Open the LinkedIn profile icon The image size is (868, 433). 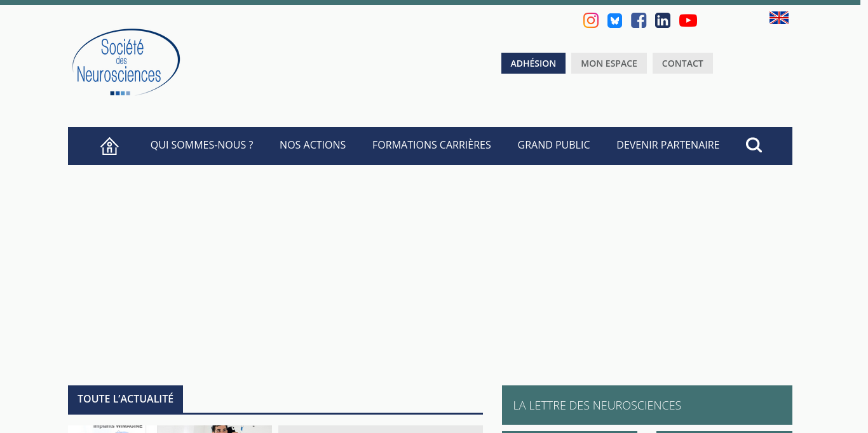[663, 20]
